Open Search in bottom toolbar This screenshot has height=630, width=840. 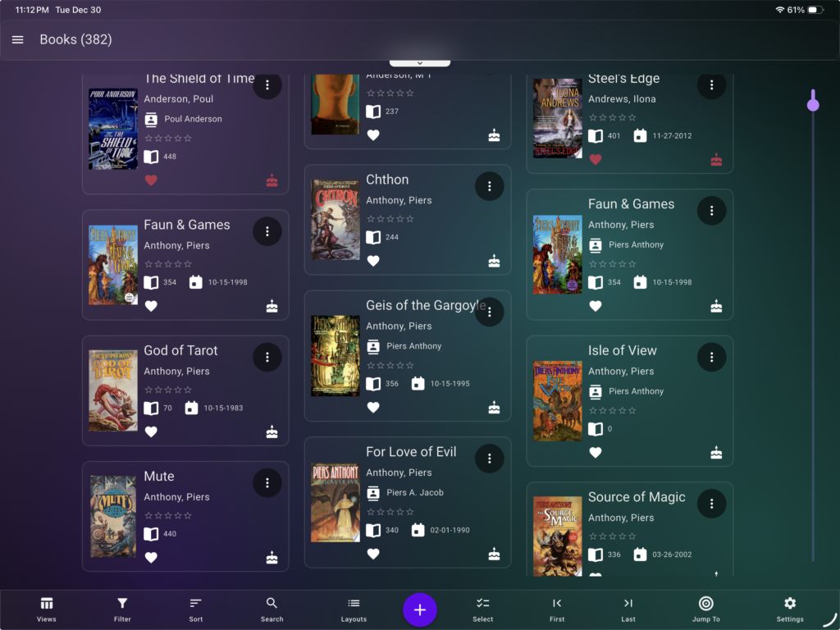272,609
